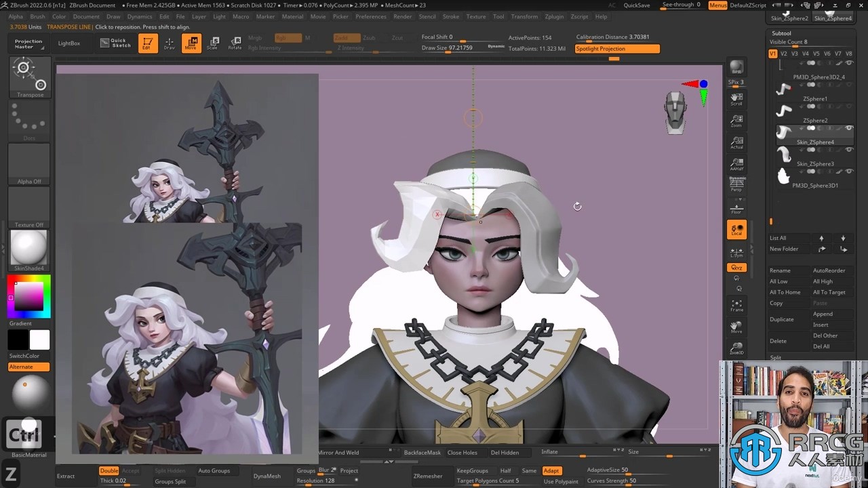Viewport: 868px width, 488px height.
Task: Toggle eye visibility for Skin_ZSphere3 subtool
Action: click(849, 150)
